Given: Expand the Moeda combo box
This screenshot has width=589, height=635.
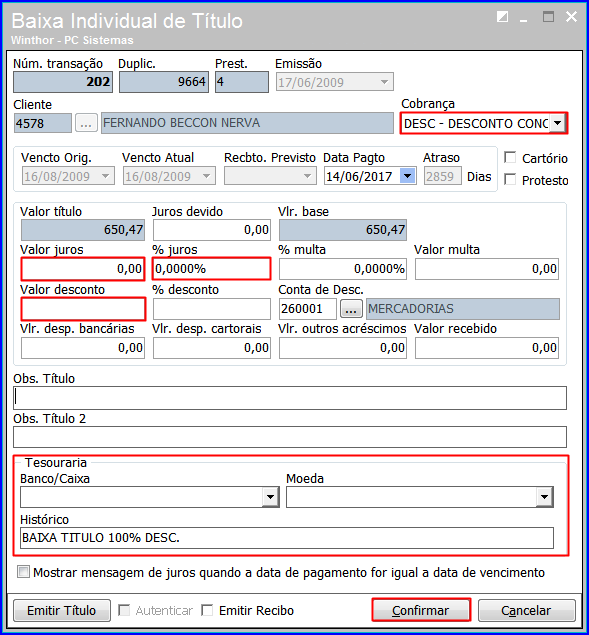Looking at the screenshot, I should pyautogui.click(x=544, y=497).
